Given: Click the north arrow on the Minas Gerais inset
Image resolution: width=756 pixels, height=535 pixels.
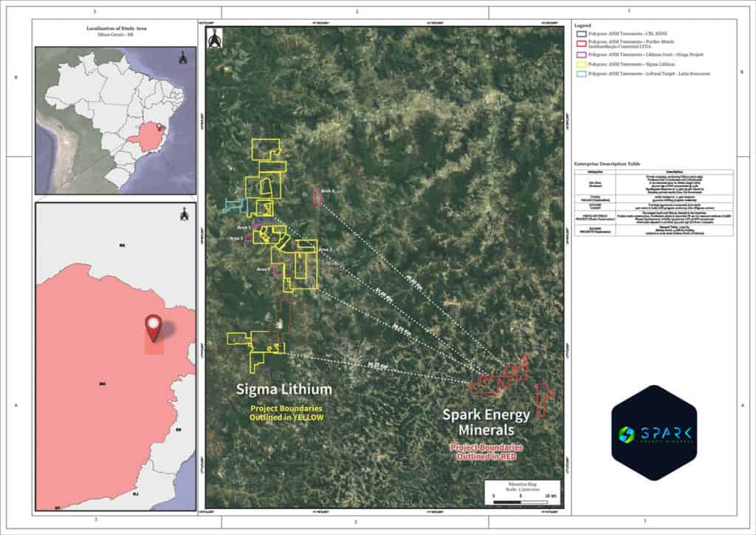Looking at the screenshot, I should 184,214.
